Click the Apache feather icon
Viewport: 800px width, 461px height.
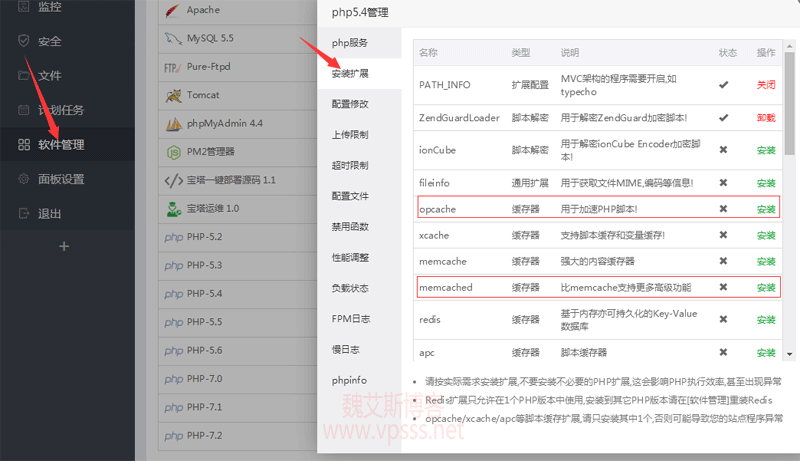(x=172, y=11)
